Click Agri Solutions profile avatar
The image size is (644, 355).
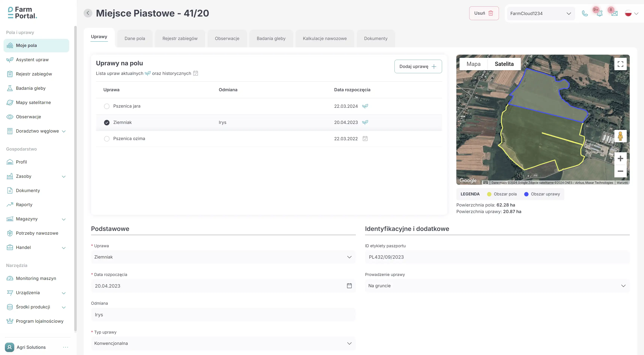10,347
